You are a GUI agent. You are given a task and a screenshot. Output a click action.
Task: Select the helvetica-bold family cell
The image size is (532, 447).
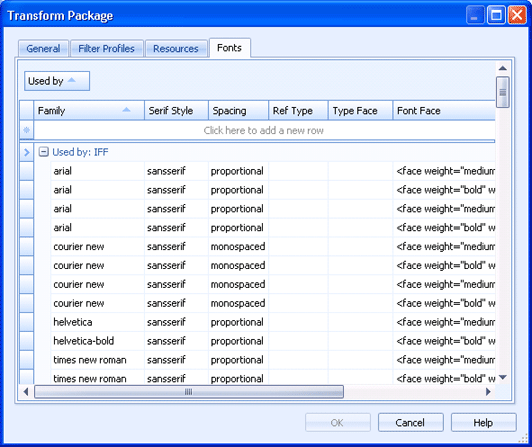tap(98, 341)
